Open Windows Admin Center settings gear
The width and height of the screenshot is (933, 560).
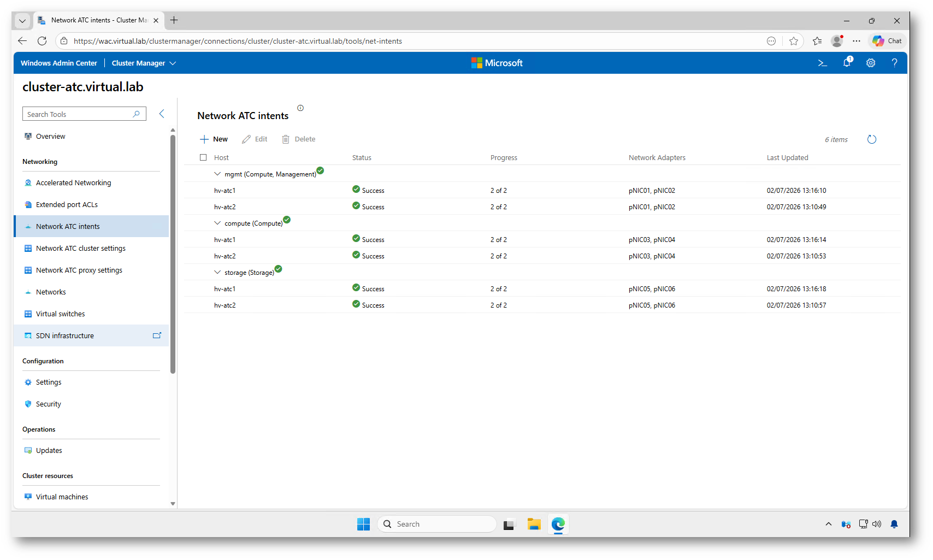pos(871,63)
